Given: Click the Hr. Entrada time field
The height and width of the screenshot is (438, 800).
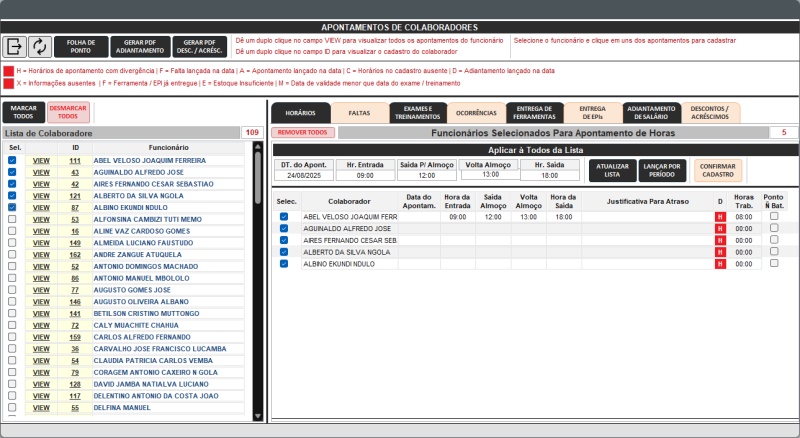Looking at the screenshot, I should tap(357, 175).
